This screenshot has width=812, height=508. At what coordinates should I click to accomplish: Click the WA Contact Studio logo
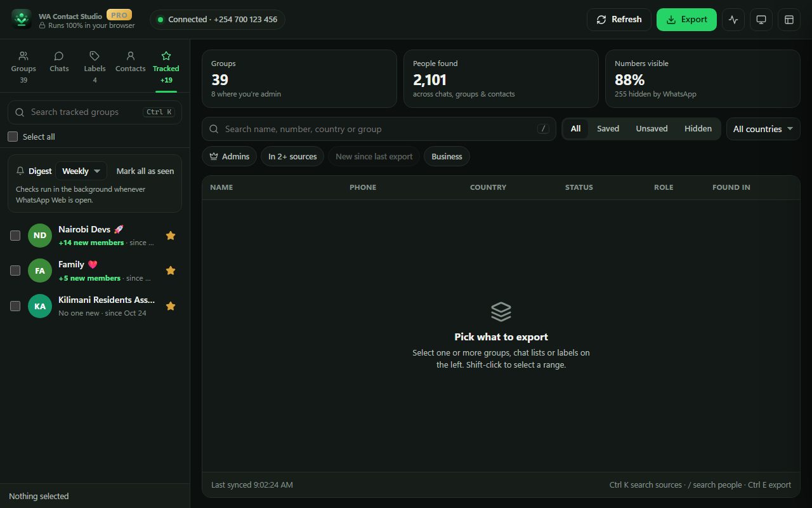(22, 19)
